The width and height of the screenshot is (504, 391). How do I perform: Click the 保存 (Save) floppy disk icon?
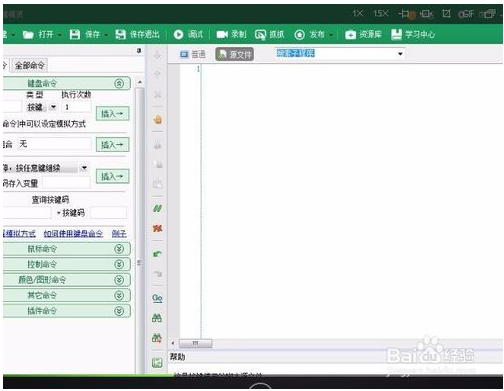pos(75,34)
